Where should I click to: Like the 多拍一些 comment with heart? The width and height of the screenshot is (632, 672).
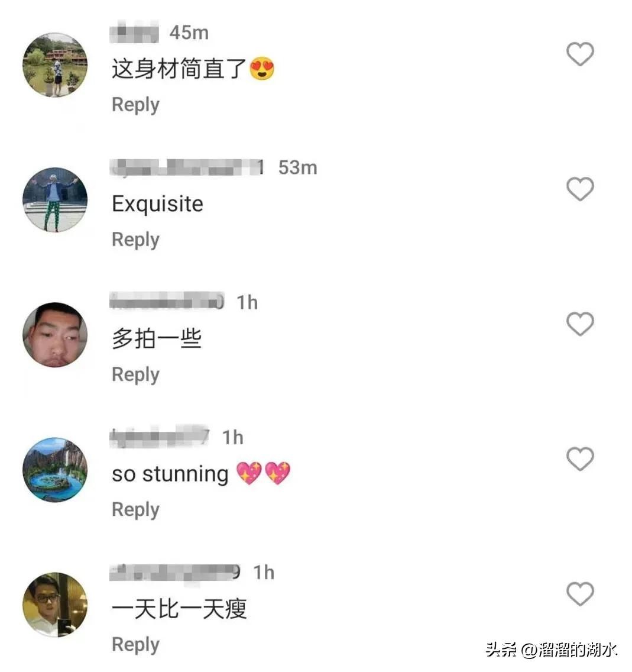tap(580, 324)
